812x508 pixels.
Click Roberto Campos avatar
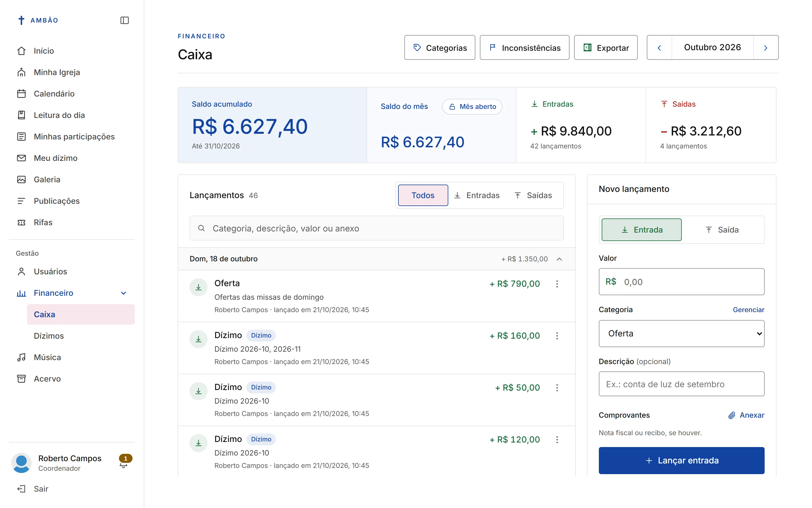click(21, 463)
